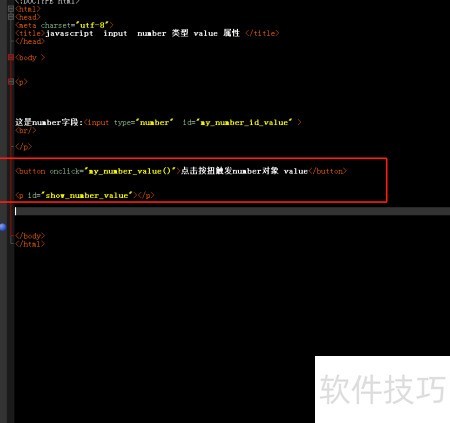Image resolution: width=450 pixels, height=423 pixels.
Task: Click 'my_number_value()' onclick handler text
Action: coord(132,171)
